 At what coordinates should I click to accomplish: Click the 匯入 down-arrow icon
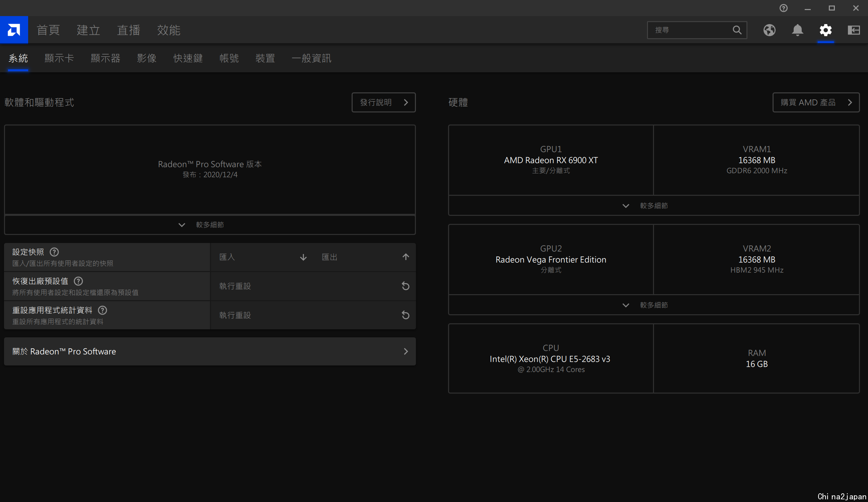[303, 257]
